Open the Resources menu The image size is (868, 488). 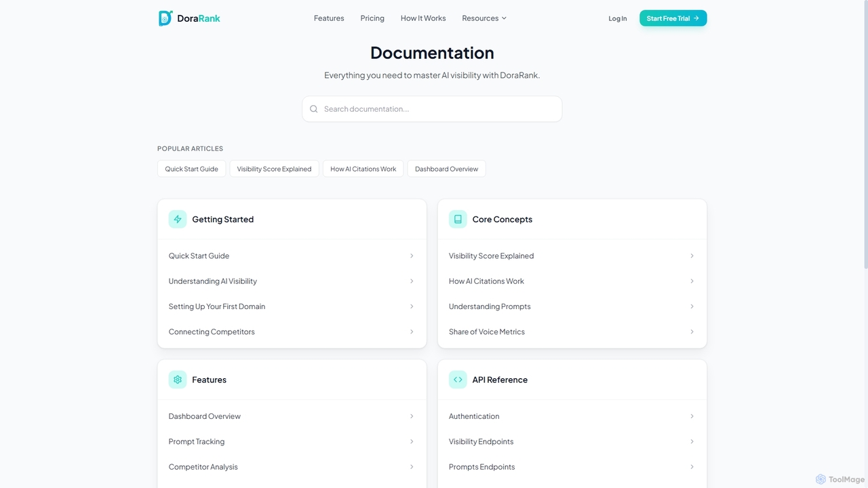484,18
